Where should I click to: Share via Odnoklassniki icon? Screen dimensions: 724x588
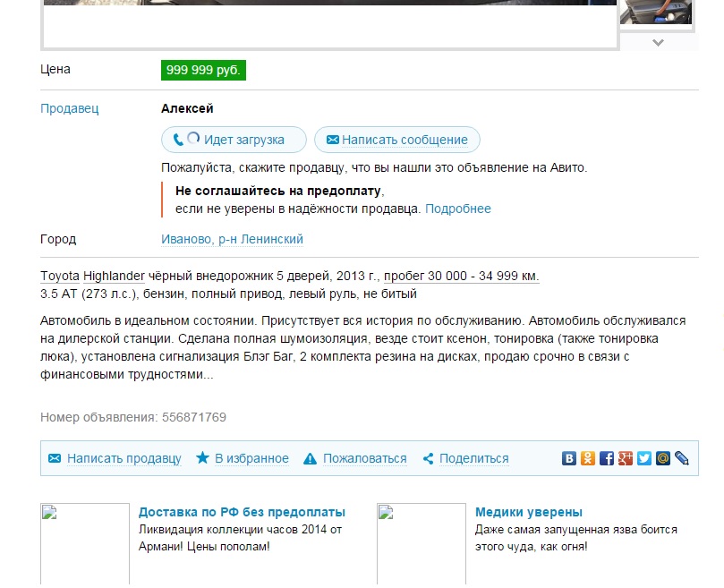(x=588, y=458)
